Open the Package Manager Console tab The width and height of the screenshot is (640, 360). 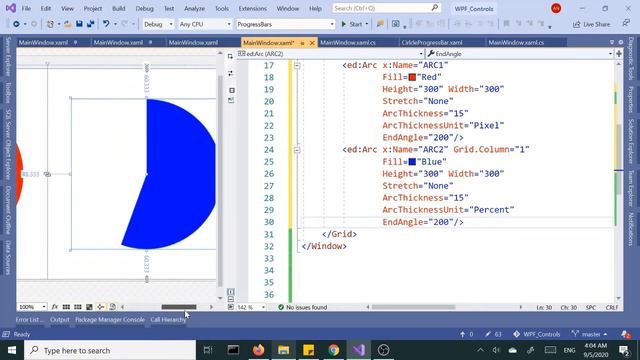pos(110,320)
